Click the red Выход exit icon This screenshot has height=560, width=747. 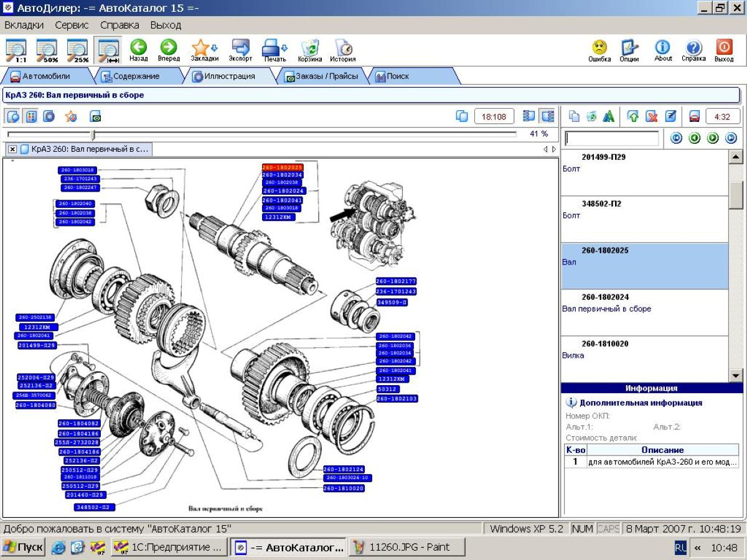pos(724,50)
